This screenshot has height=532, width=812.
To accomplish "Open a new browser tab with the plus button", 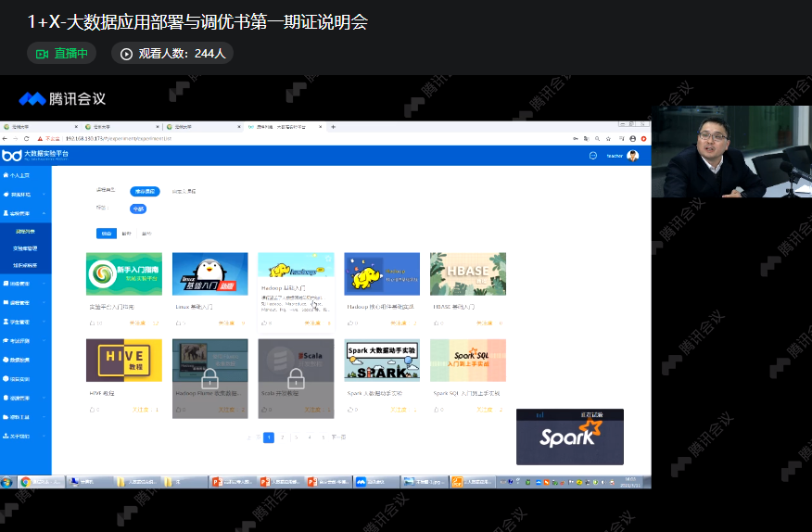I will coord(333,126).
